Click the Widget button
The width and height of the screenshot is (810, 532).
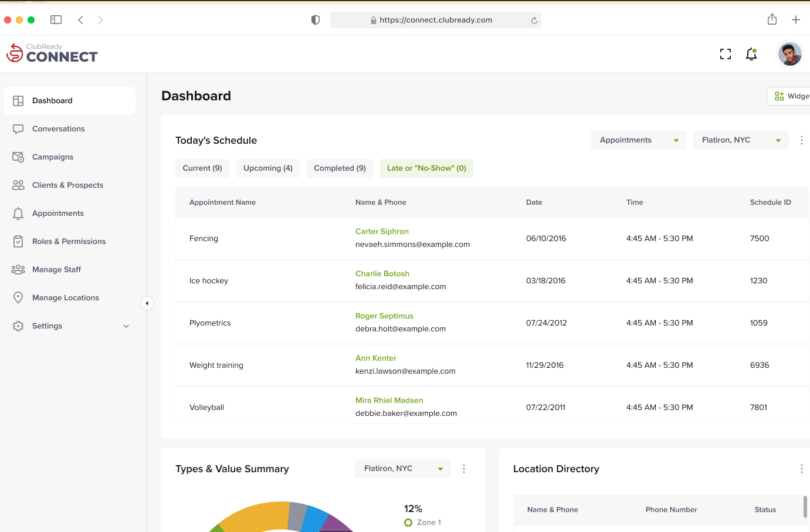[791, 96]
